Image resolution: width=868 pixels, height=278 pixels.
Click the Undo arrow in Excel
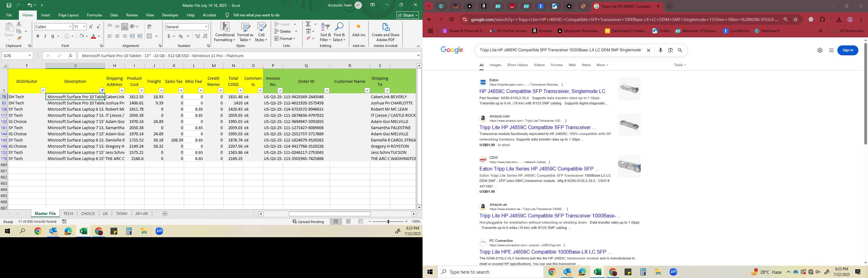[x=30, y=5]
